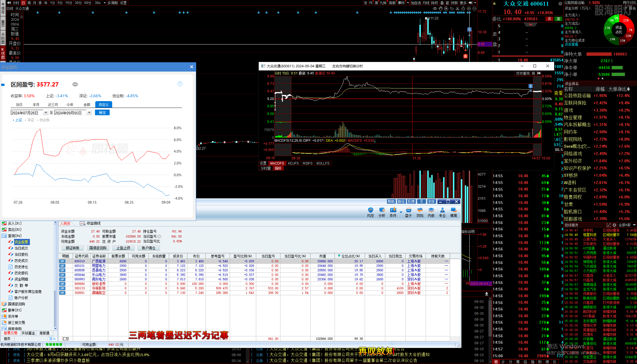The image size is (637, 364).
Task: Open the settings gear next to 大众交通 600611
Action: tap(560, 4)
